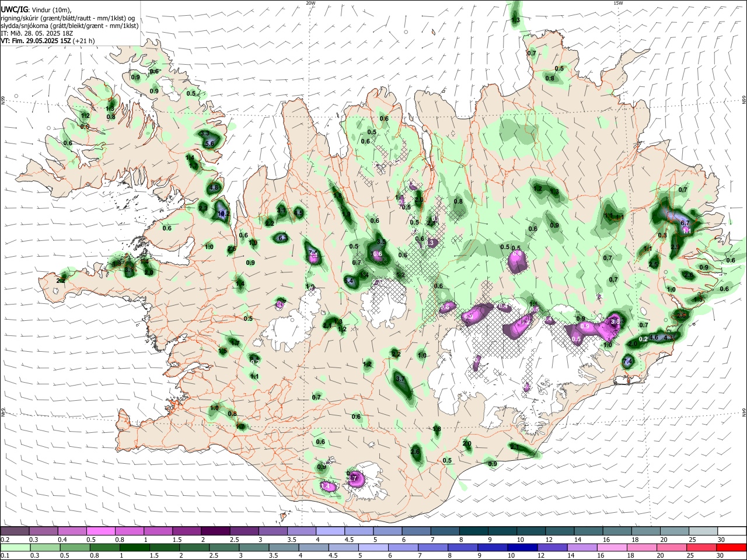Click the 'rigning/skúrir' description line
747x560 pixels.
click(x=68, y=18)
